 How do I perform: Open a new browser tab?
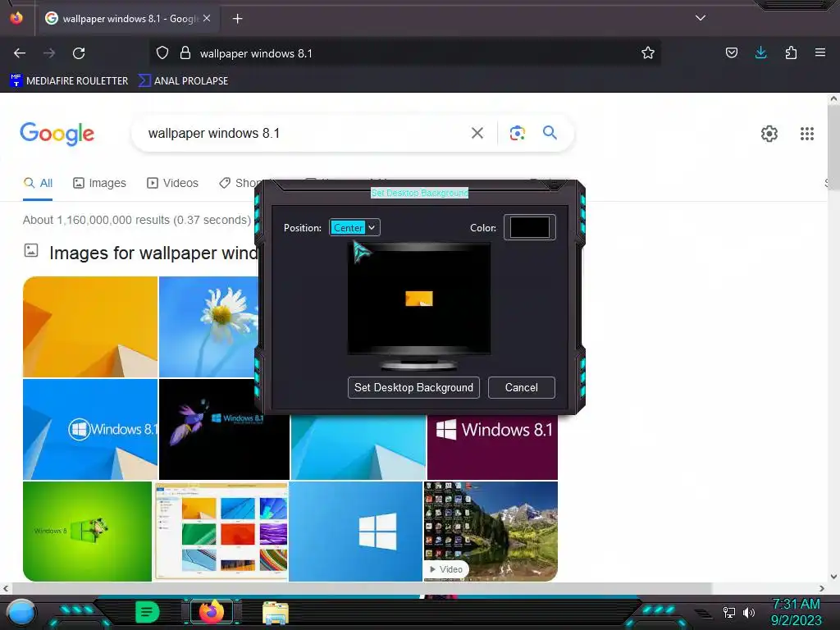(237, 19)
